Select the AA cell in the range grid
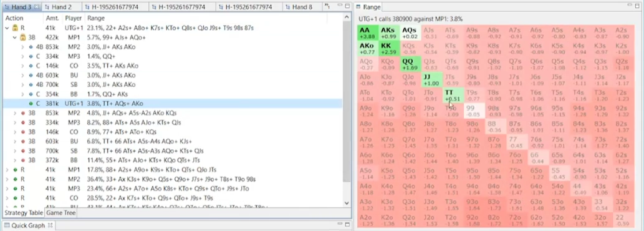 (368, 33)
